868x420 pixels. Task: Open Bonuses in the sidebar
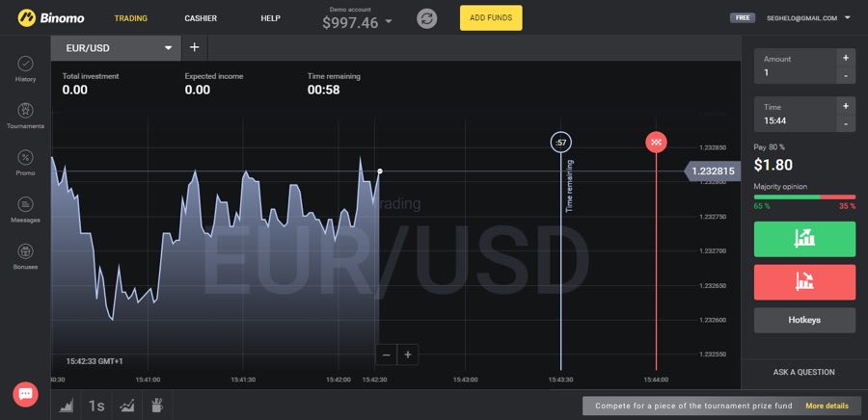[25, 257]
